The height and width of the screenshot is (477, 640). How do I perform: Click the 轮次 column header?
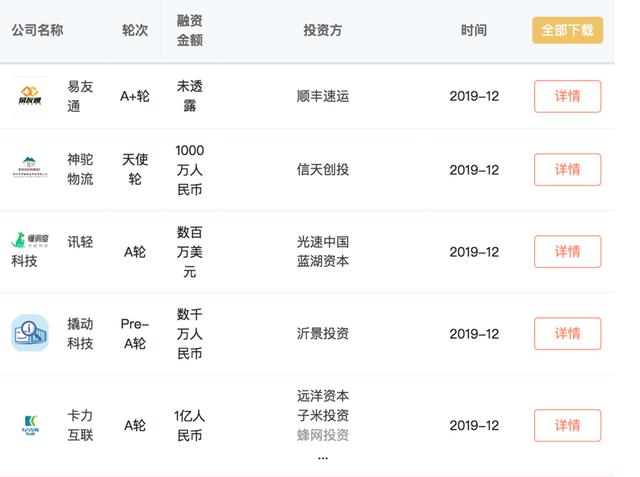click(134, 30)
